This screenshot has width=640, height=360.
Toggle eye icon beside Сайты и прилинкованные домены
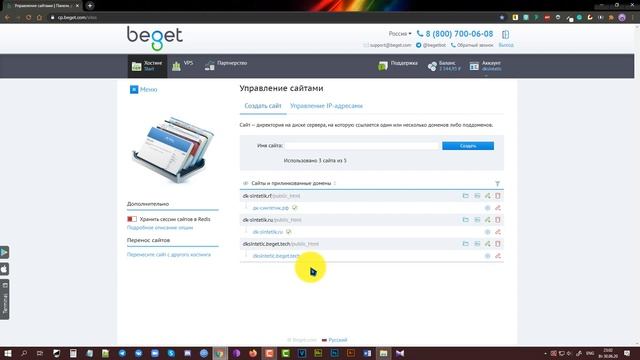click(x=245, y=183)
